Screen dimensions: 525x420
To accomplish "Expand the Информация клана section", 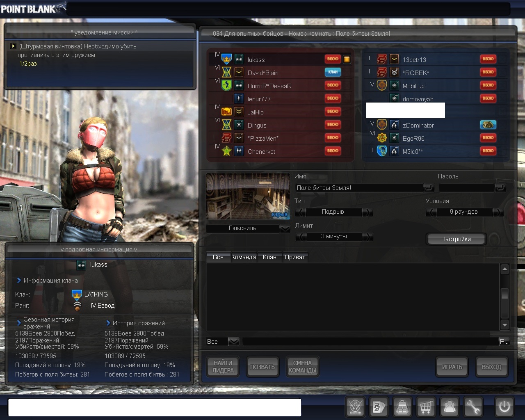I will [19, 281].
